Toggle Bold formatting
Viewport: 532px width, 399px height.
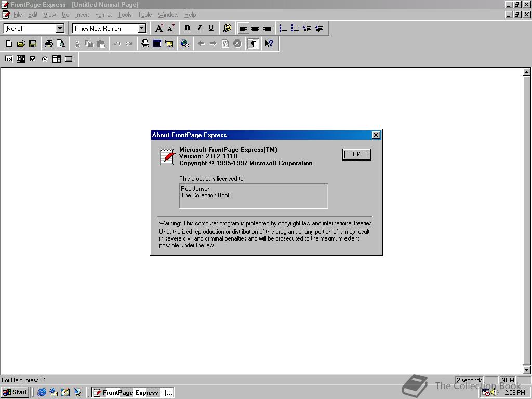coord(187,28)
